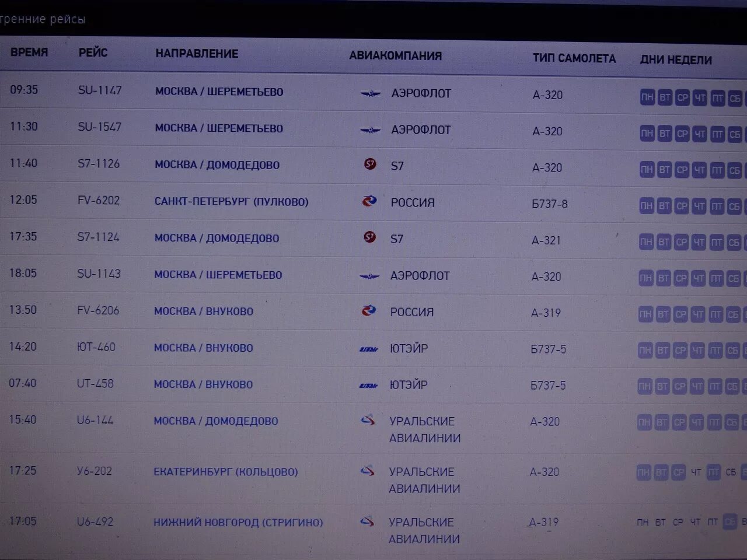Click ПН day badge in SU-1147 row
The height and width of the screenshot is (560, 747).
pyautogui.click(x=647, y=97)
